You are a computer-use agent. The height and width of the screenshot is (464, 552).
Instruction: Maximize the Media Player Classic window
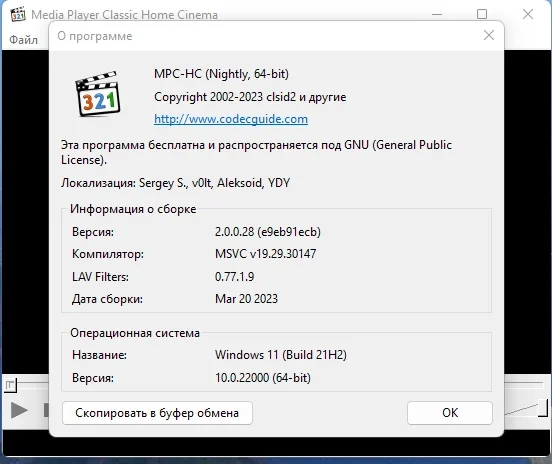click(482, 14)
